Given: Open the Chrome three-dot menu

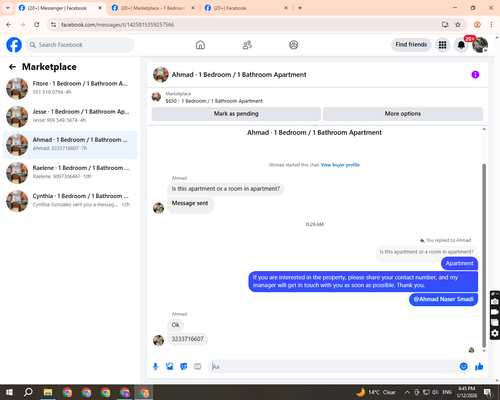Looking at the screenshot, I should click(491, 25).
